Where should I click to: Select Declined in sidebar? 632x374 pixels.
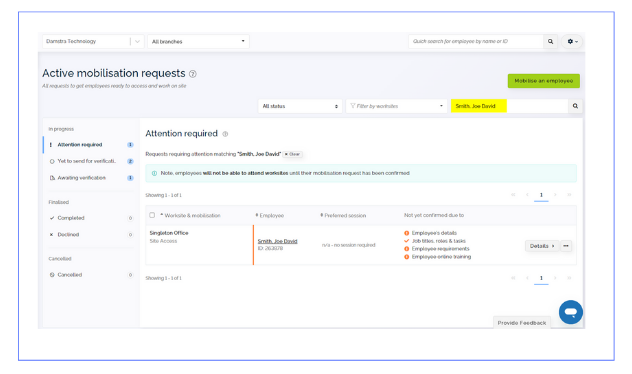(x=91, y=235)
